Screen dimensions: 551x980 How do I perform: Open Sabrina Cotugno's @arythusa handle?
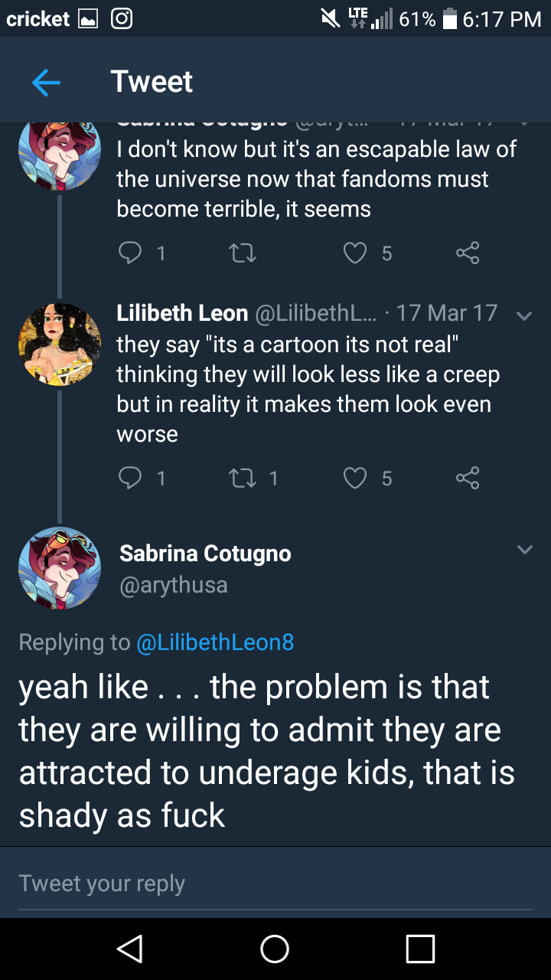(174, 585)
